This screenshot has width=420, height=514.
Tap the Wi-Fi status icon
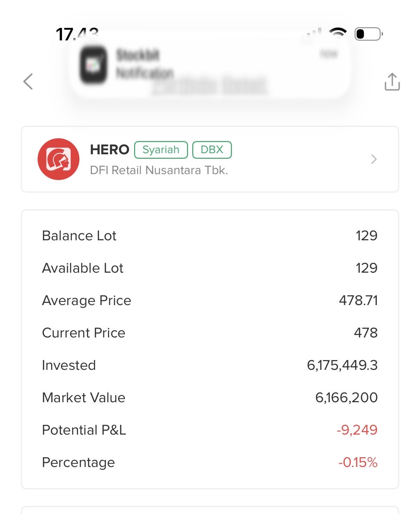[338, 33]
